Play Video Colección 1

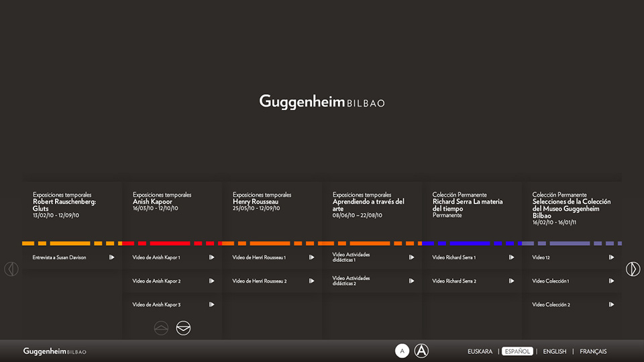pos(611,281)
